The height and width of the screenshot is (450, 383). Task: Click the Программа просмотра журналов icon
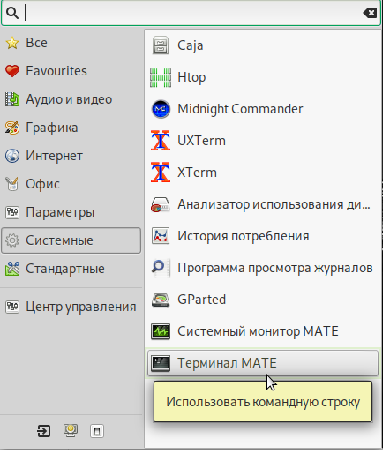[161, 268]
